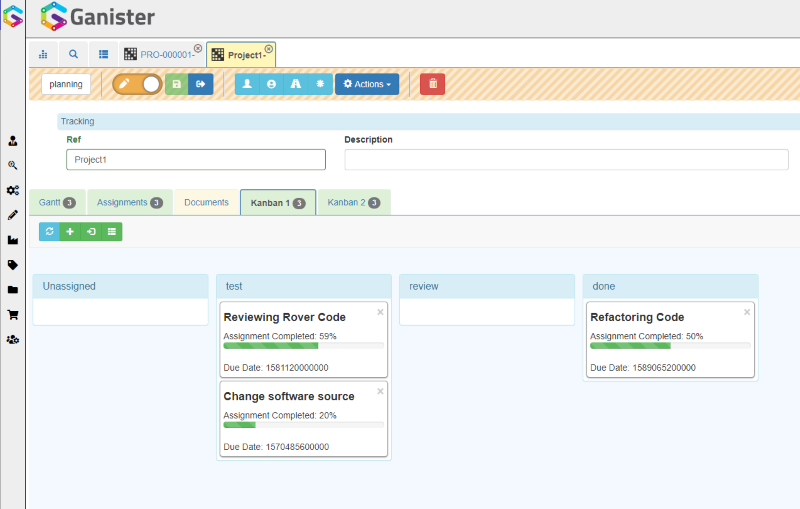Image resolution: width=800 pixels, height=509 pixels.
Task: Open the factory icon in sidebar
Action: pos(13,240)
